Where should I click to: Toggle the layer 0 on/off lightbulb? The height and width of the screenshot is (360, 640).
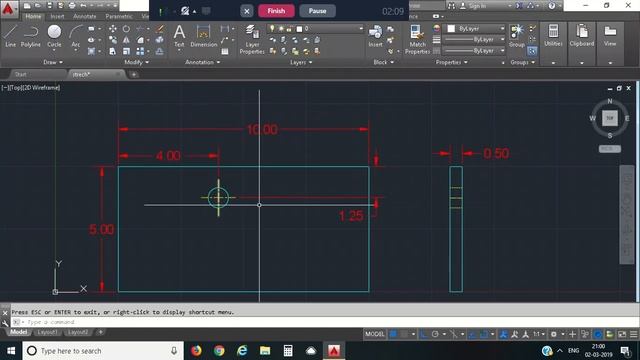point(272,29)
